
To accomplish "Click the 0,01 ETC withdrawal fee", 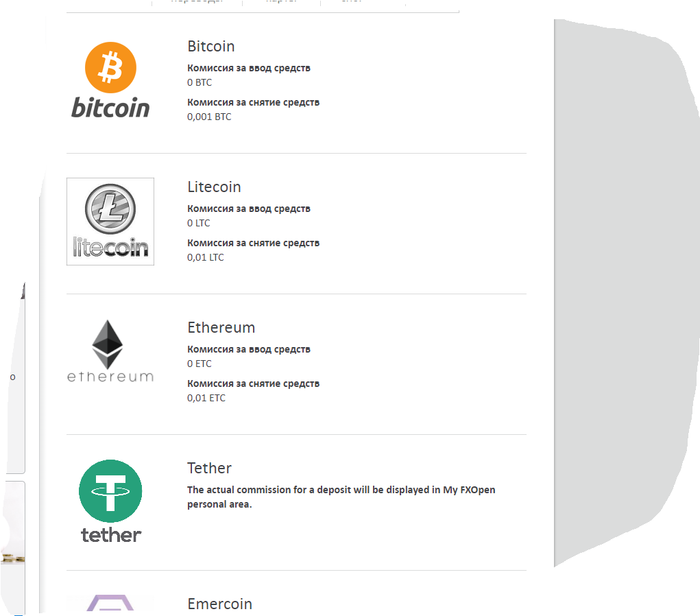I will click(206, 398).
